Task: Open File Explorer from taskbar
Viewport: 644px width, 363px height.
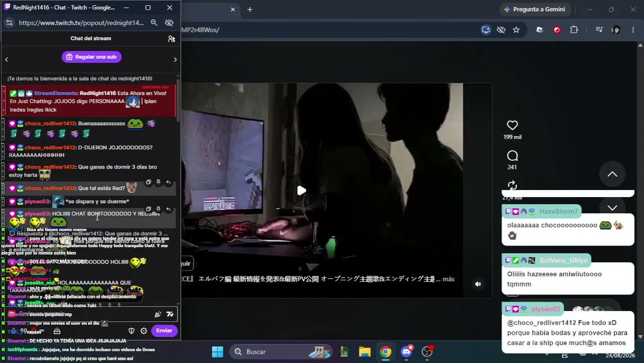Action: pyautogui.click(x=364, y=351)
